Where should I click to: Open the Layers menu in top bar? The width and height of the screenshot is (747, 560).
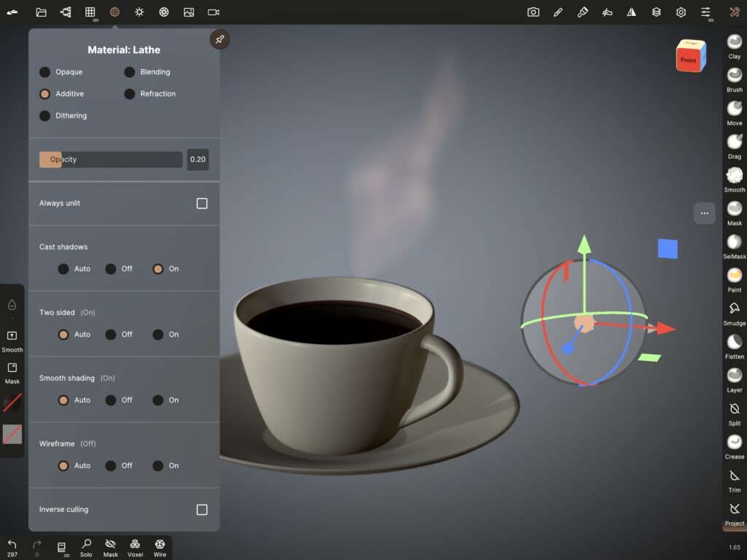click(657, 12)
